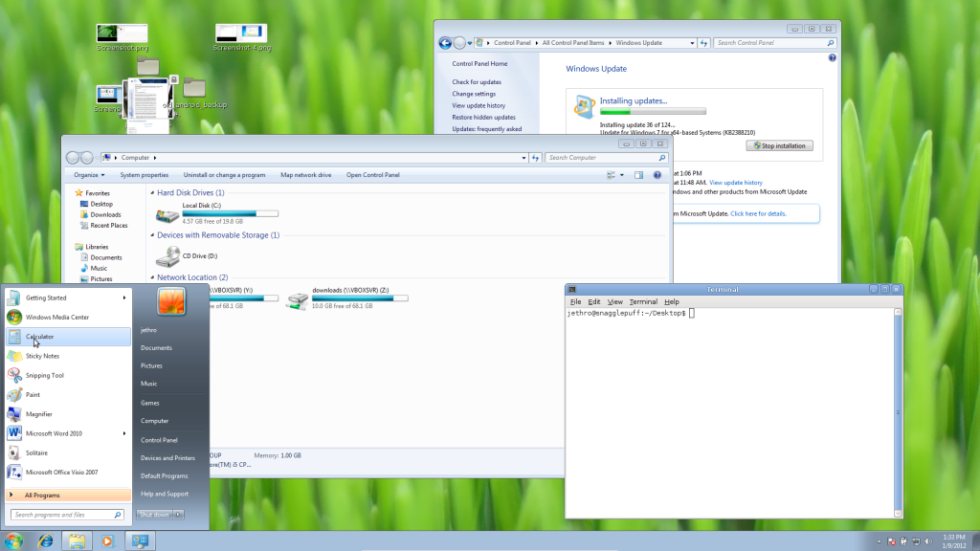The width and height of the screenshot is (980, 551).
Task: Open Getting Started in Start menu
Action: click(68, 298)
